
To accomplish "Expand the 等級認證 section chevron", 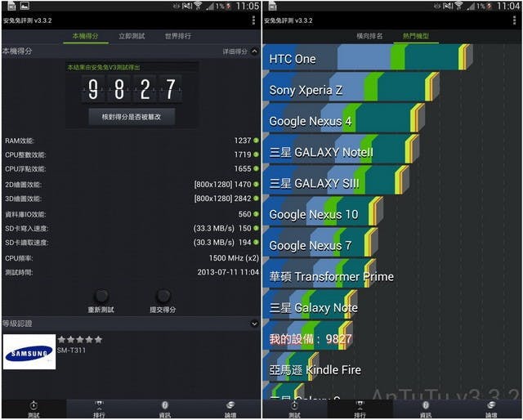I will point(254,324).
